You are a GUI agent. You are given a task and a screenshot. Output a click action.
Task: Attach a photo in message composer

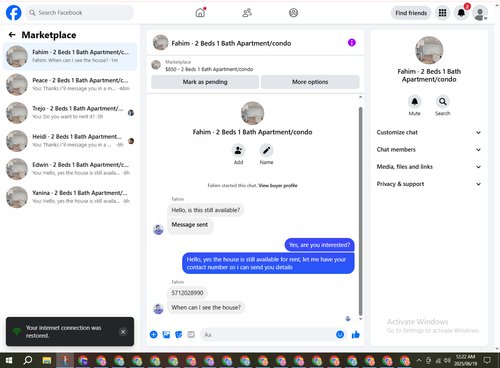(x=166, y=335)
